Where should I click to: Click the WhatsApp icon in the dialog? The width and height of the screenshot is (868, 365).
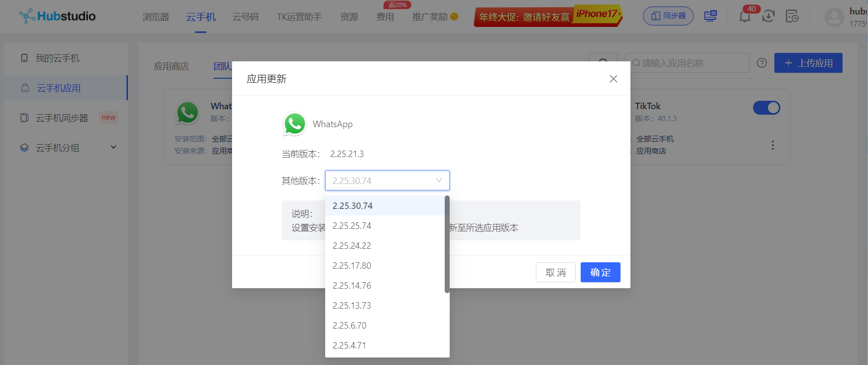tap(294, 124)
